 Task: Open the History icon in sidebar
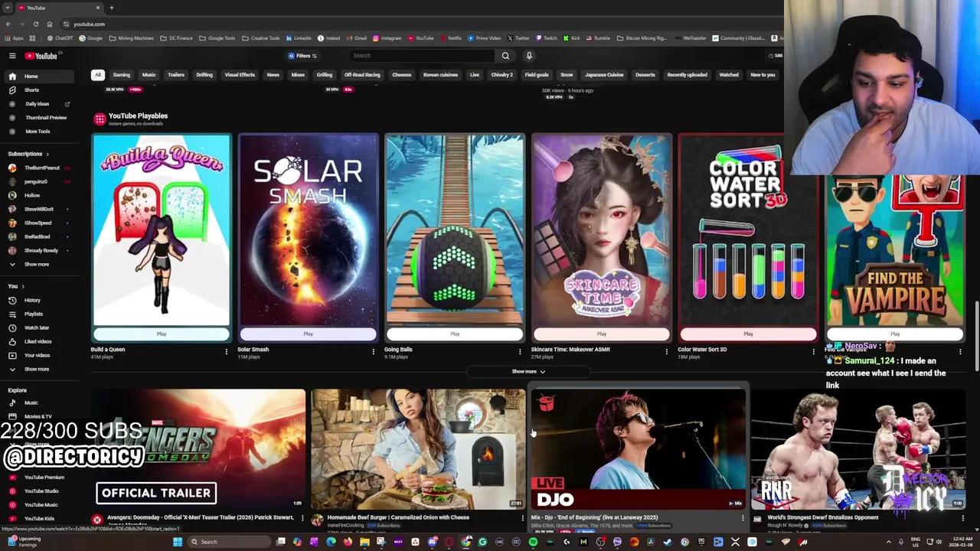pyautogui.click(x=12, y=300)
